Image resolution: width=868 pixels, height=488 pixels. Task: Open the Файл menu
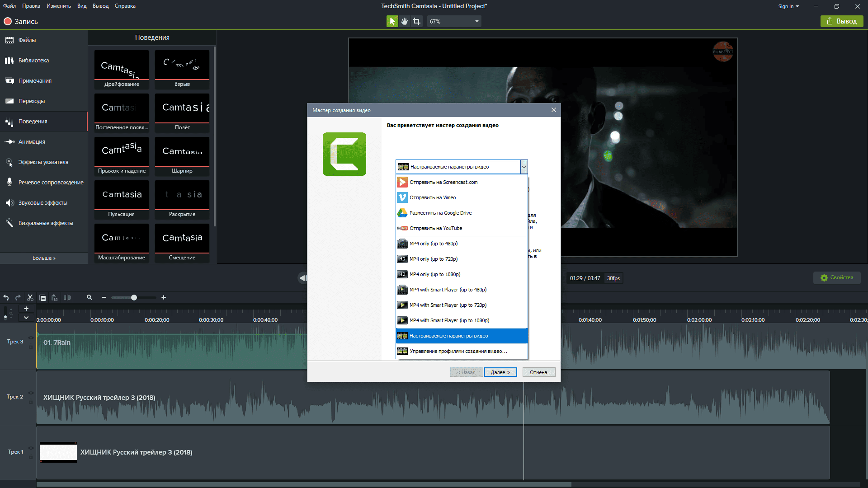[x=9, y=6]
